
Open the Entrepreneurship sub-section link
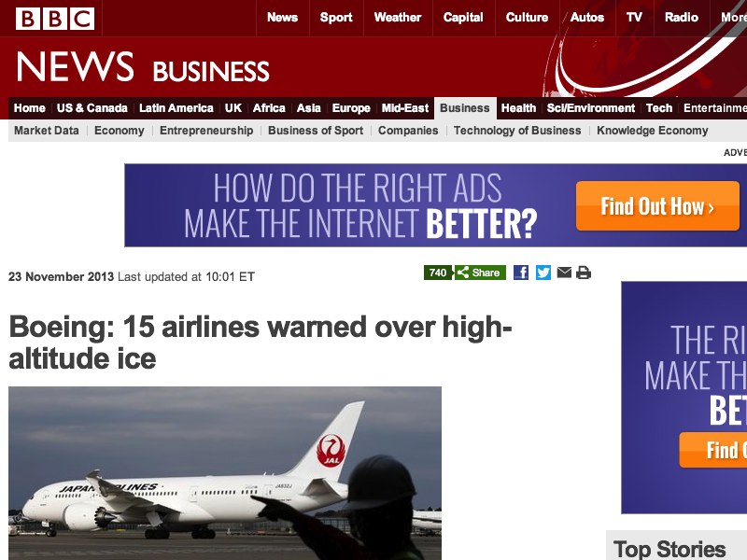206,131
